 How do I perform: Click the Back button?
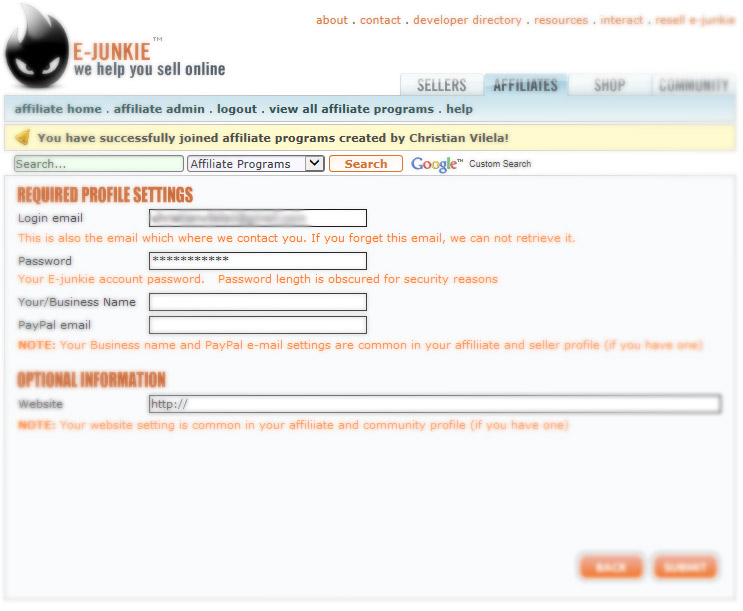pyautogui.click(x=611, y=567)
